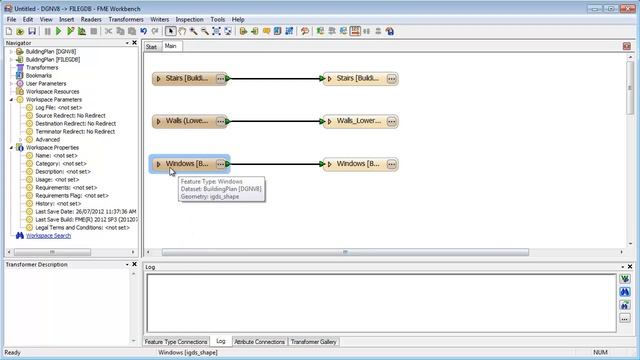Expand attributes of the Stairs reader feature type
This screenshot has width=640, height=360.
[158, 79]
